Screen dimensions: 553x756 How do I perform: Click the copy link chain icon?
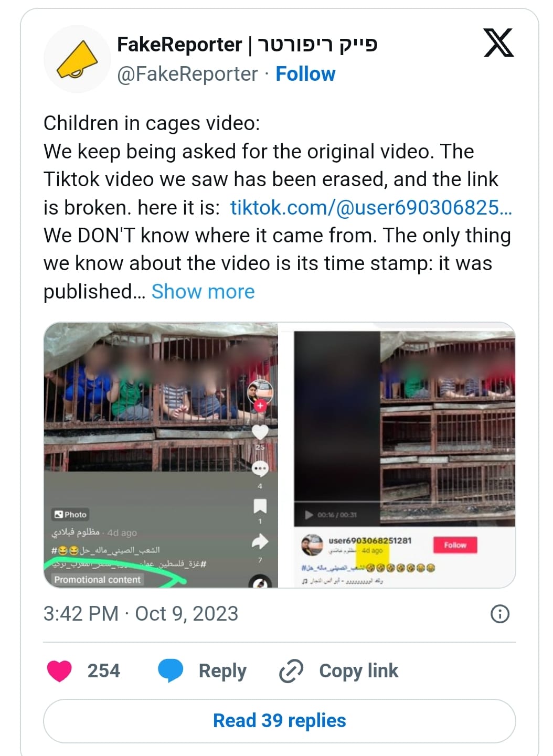tap(291, 671)
